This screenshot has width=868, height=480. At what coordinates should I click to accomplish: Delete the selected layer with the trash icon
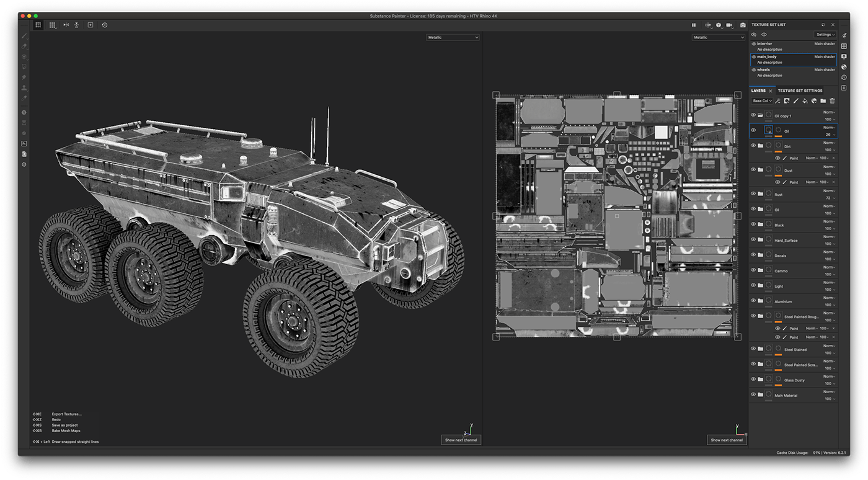pos(833,101)
